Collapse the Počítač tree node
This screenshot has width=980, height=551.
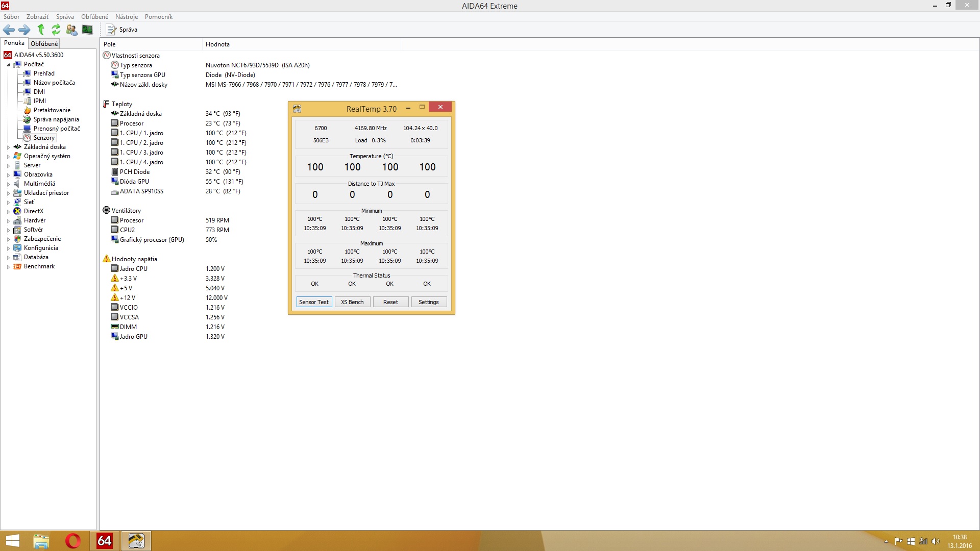pyautogui.click(x=8, y=65)
